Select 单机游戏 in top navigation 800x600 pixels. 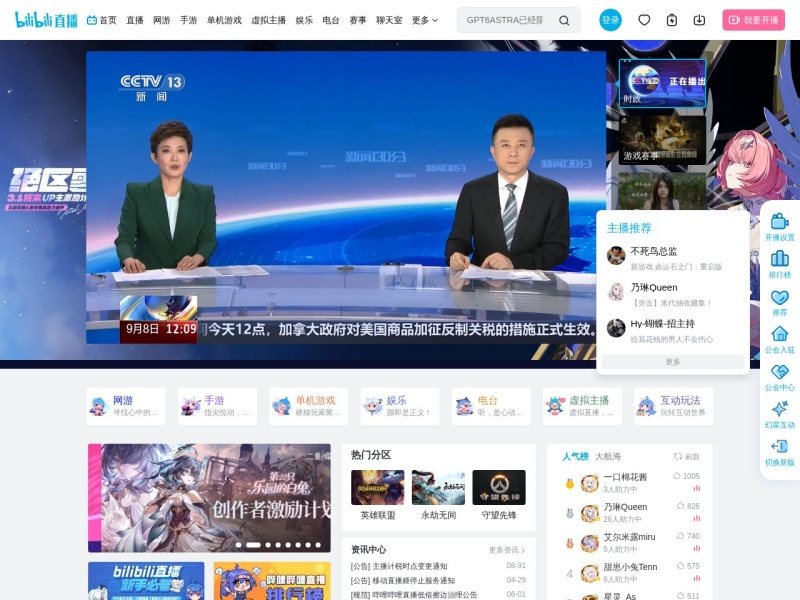[x=224, y=20]
